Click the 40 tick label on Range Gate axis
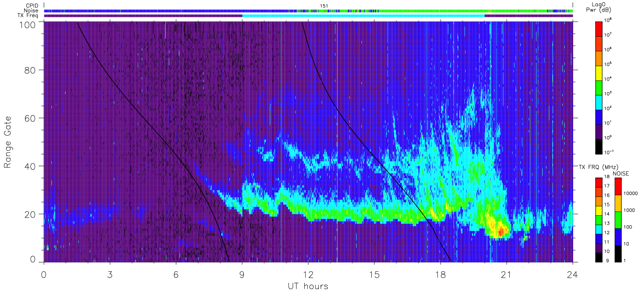 point(30,166)
